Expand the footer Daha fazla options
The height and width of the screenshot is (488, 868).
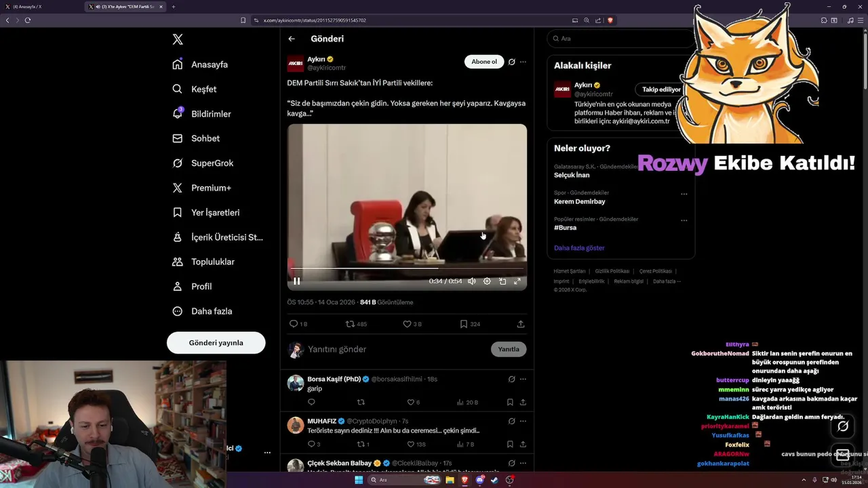667,281
